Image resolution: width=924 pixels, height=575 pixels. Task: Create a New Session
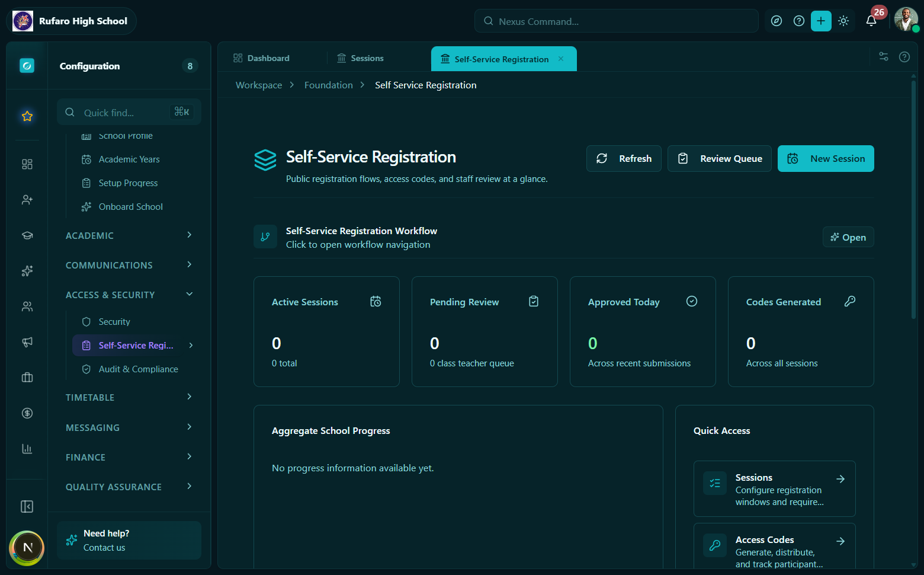(826, 158)
